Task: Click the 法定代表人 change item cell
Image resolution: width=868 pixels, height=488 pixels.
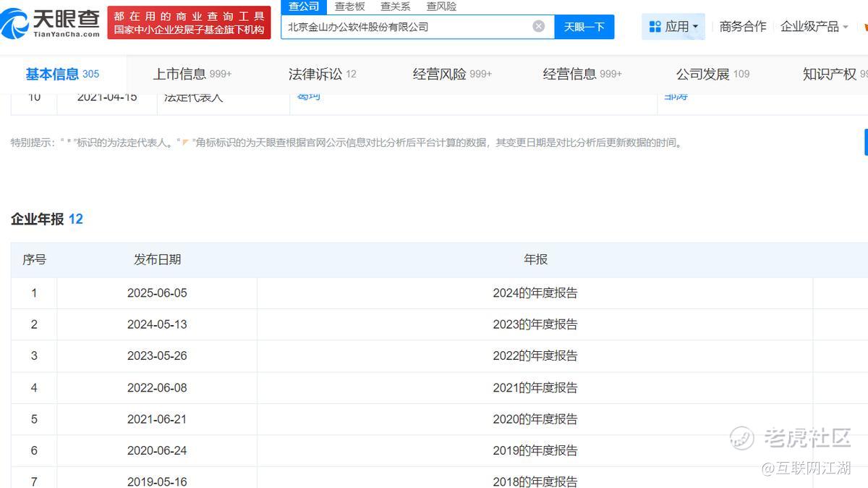Action: coord(194,97)
